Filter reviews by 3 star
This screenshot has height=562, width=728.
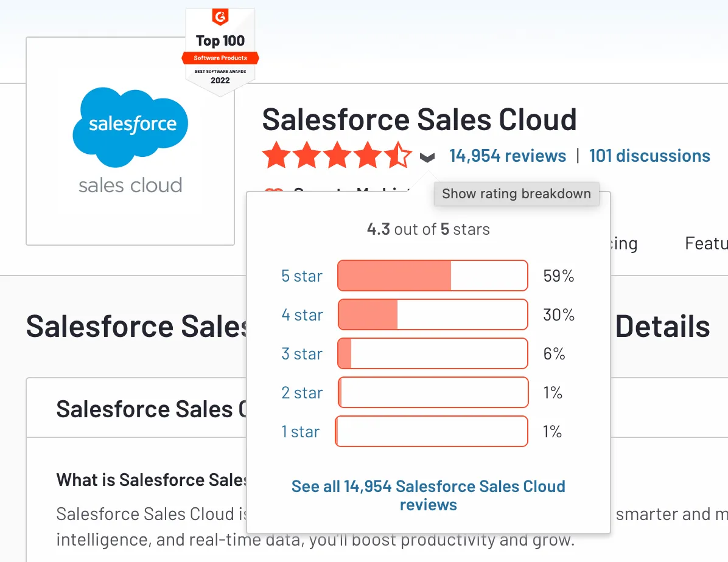(302, 354)
